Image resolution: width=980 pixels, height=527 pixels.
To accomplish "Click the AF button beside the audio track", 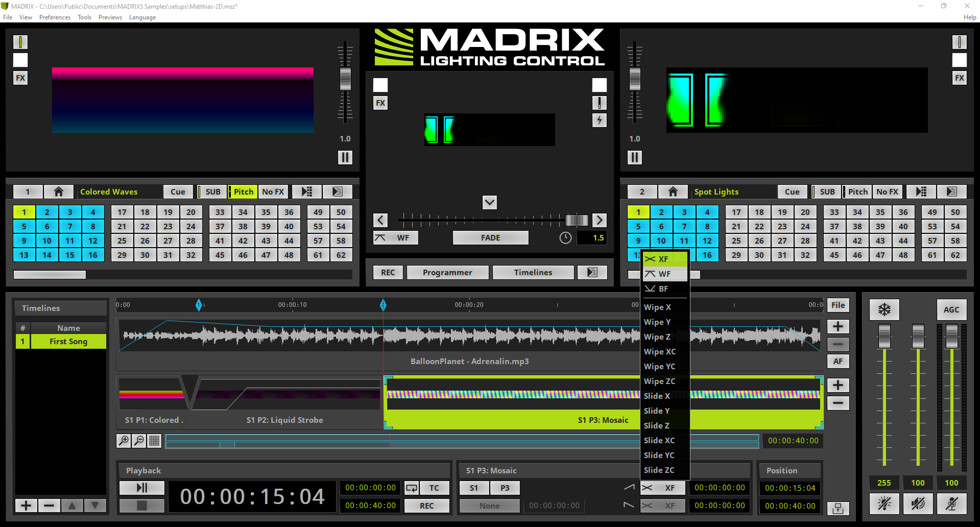I will 838,361.
